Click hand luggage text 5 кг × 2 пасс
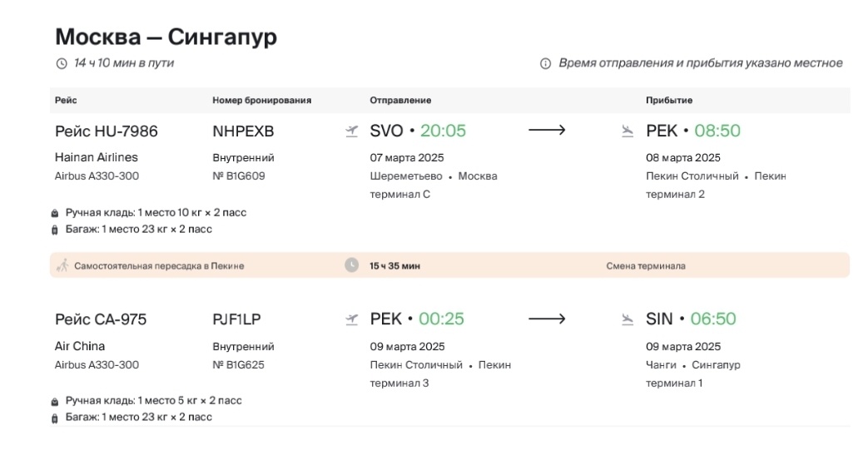 pyautogui.click(x=154, y=401)
